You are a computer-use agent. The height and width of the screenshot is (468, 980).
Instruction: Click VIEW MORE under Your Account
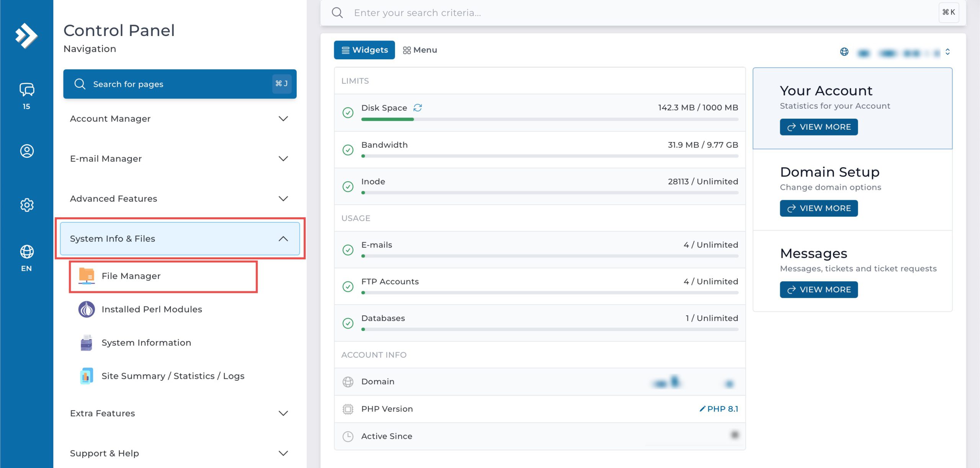point(818,127)
